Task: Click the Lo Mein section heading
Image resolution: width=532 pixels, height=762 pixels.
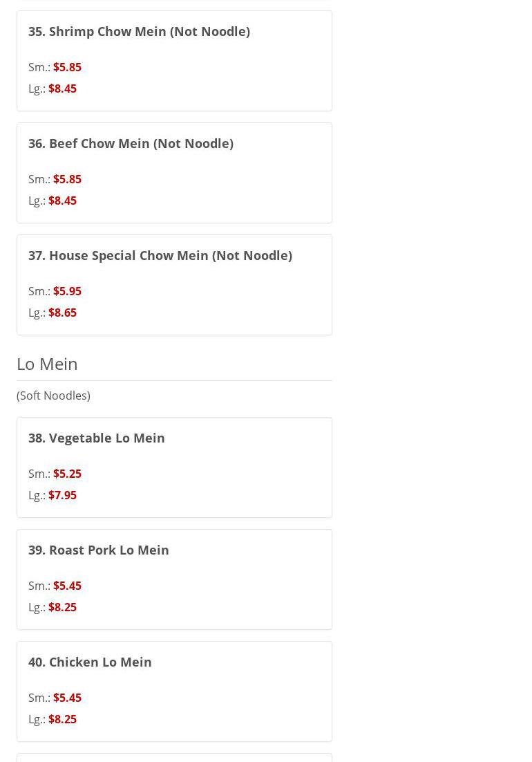Action: [47, 364]
